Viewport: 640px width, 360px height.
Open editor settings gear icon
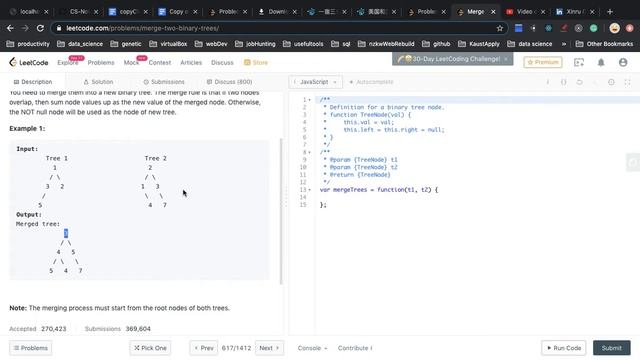(x=611, y=82)
